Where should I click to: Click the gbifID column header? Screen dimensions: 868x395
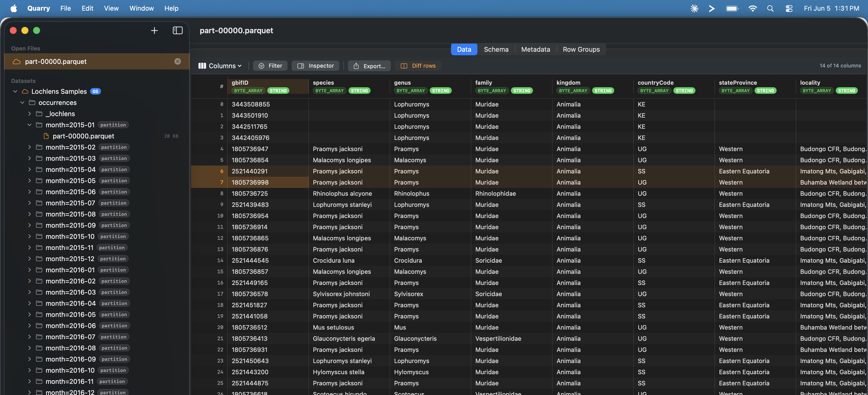coord(268,86)
